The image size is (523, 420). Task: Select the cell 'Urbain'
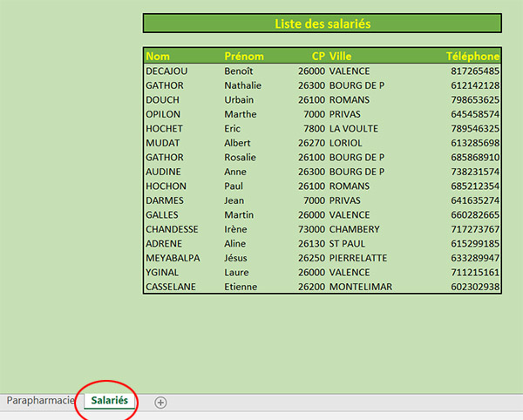click(x=239, y=99)
